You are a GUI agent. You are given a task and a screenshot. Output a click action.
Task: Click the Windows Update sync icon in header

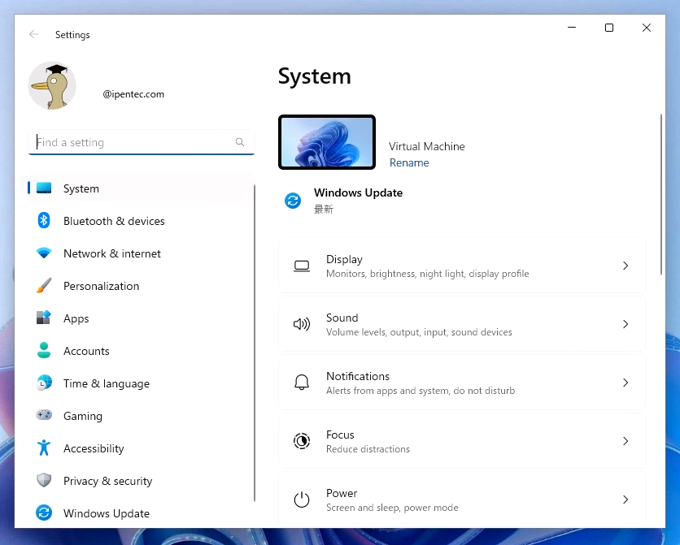(293, 201)
